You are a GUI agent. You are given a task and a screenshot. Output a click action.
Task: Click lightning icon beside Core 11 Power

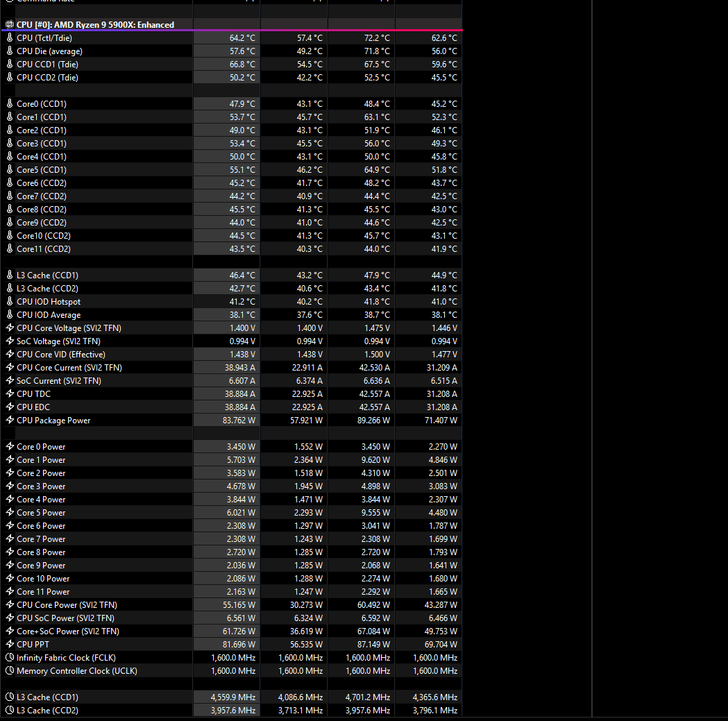pyautogui.click(x=9, y=591)
